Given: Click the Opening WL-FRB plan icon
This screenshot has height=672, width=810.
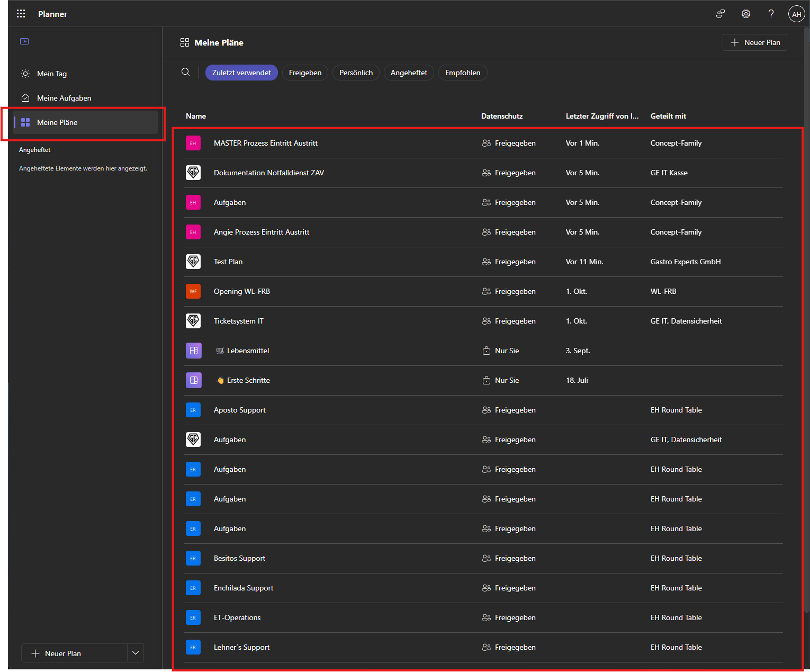Looking at the screenshot, I should 193,291.
